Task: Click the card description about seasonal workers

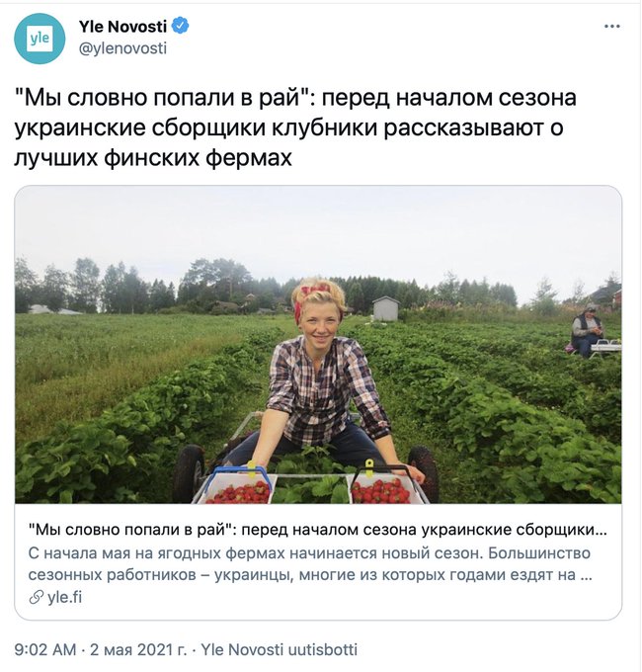Action: (x=310, y=563)
